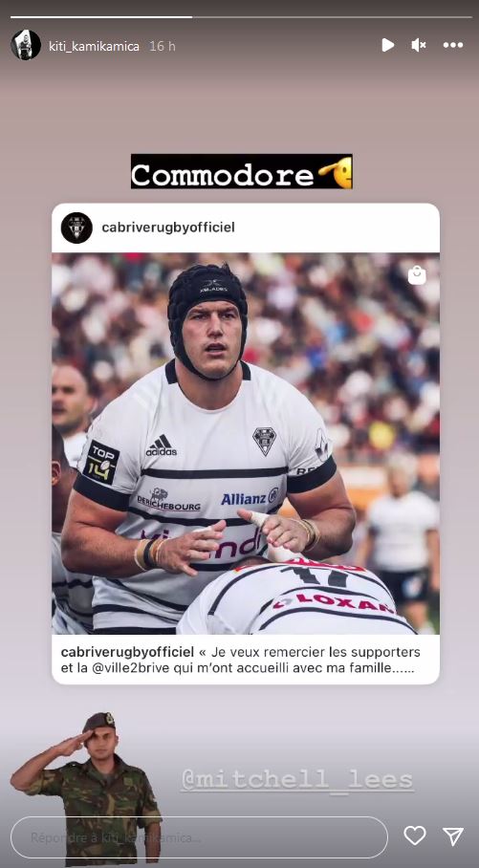Open the embedded rugby player photo
Viewport: 479px width, 868px height.
[x=246, y=444]
